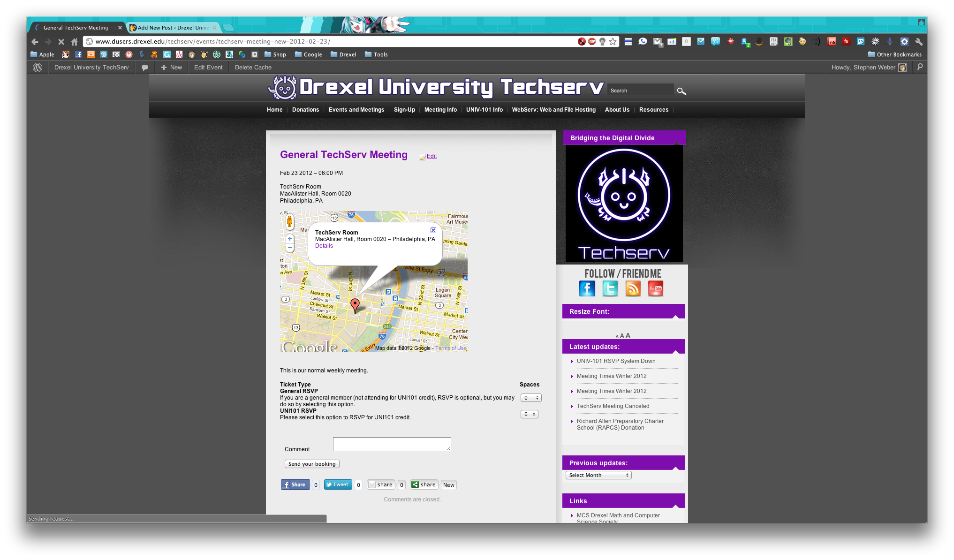Open the Google bookmarks folder
Image resolution: width=954 pixels, height=560 pixels.
pos(308,54)
